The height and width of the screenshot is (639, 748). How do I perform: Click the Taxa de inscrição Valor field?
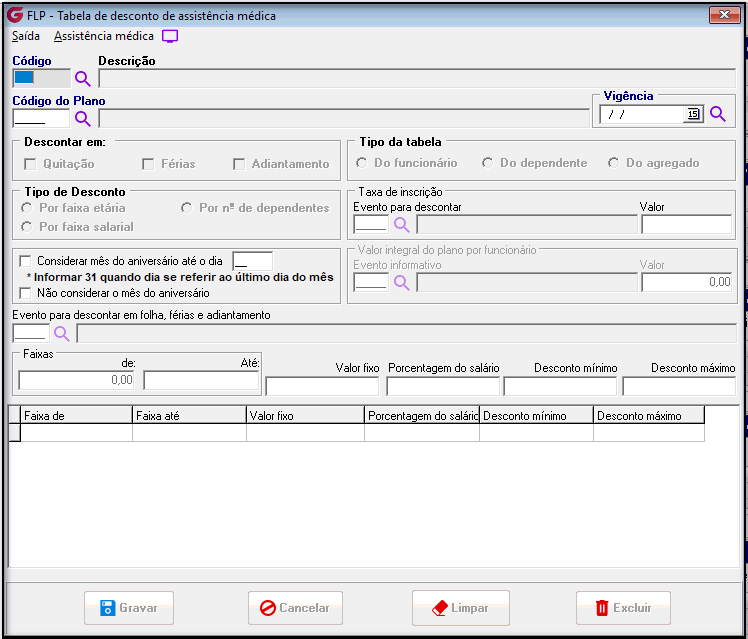687,225
